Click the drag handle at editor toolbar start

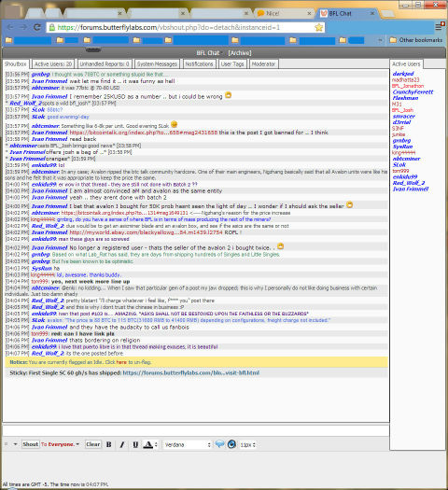(6, 444)
